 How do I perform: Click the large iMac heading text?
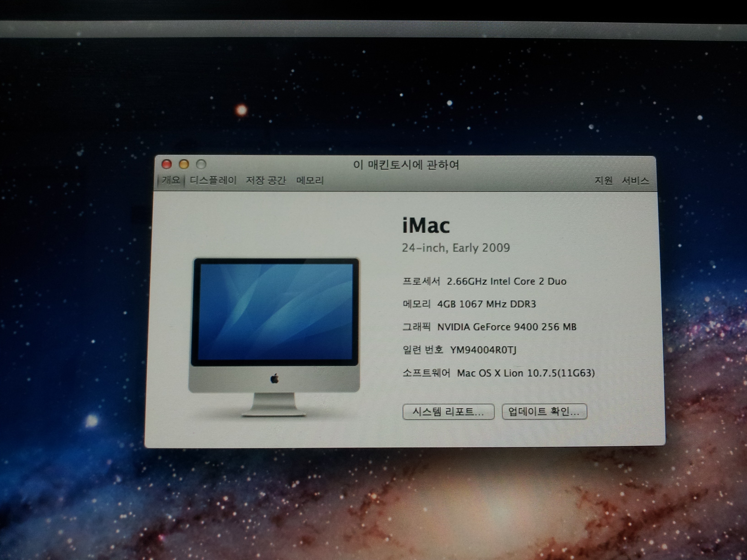pyautogui.click(x=426, y=226)
